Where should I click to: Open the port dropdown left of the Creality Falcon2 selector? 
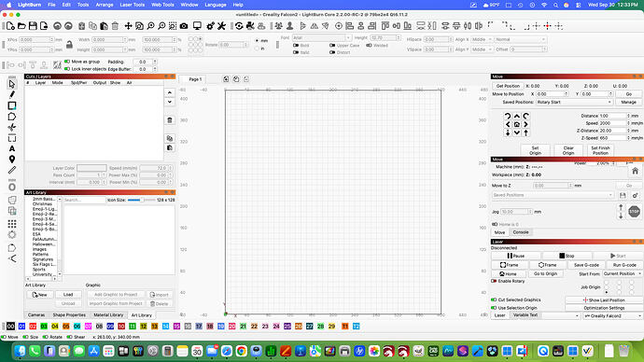[560, 315]
